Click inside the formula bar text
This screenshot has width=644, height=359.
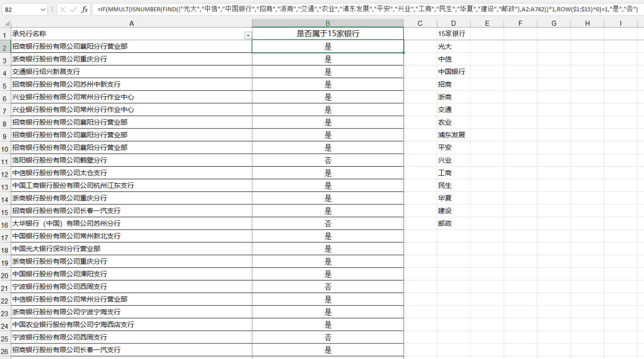pyautogui.click(x=367, y=10)
